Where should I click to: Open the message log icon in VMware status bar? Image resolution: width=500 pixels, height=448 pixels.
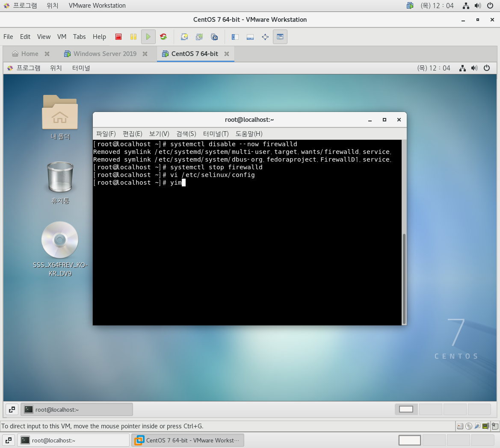click(x=495, y=426)
